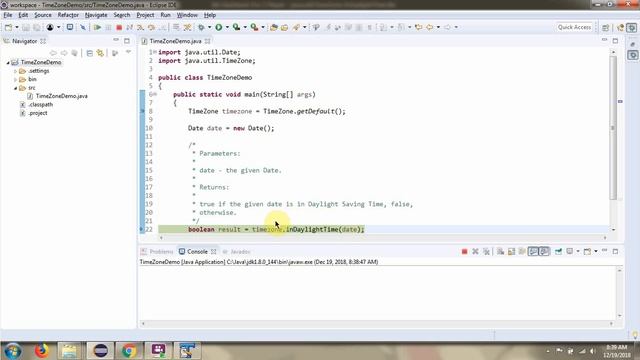Viewport: 640px width, 360px height.
Task: Open the Debug configurations dropdown arrow
Action: point(209,27)
